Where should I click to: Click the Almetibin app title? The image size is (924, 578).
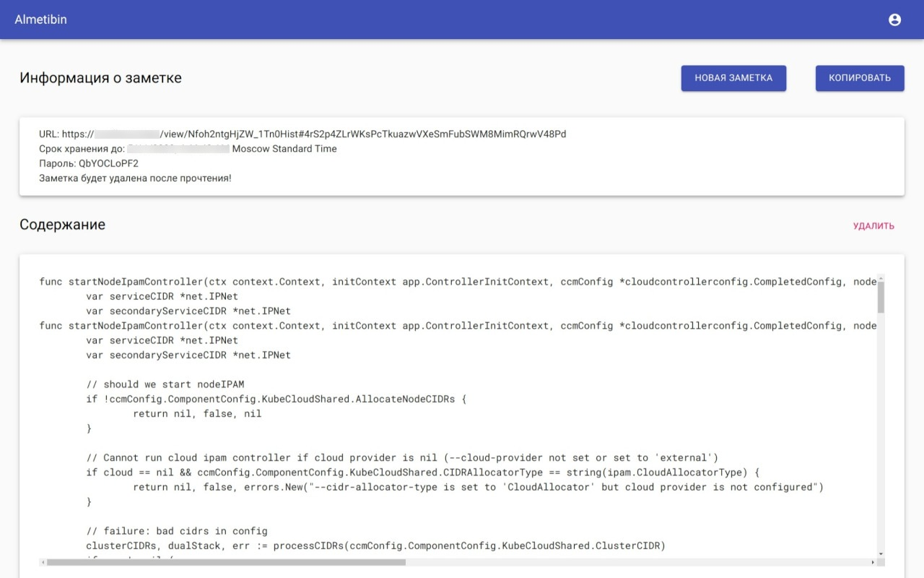[40, 20]
